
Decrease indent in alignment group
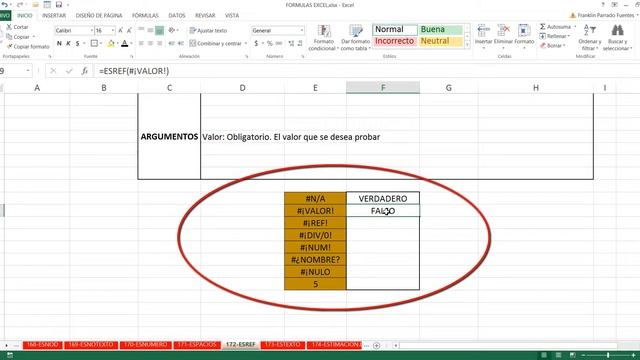[x=171, y=43]
